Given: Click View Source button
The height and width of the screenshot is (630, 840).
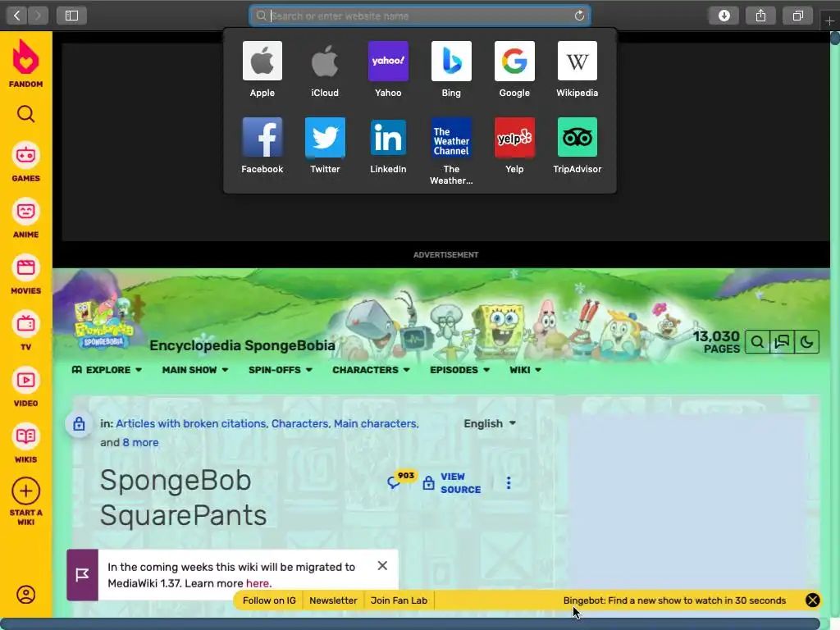Looking at the screenshot, I should [x=452, y=482].
